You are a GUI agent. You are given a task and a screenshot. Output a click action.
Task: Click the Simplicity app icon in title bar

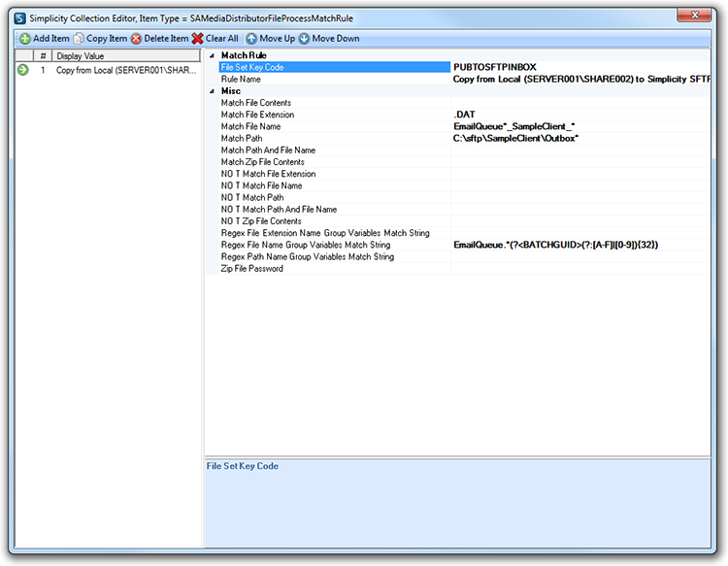pyautogui.click(x=19, y=18)
